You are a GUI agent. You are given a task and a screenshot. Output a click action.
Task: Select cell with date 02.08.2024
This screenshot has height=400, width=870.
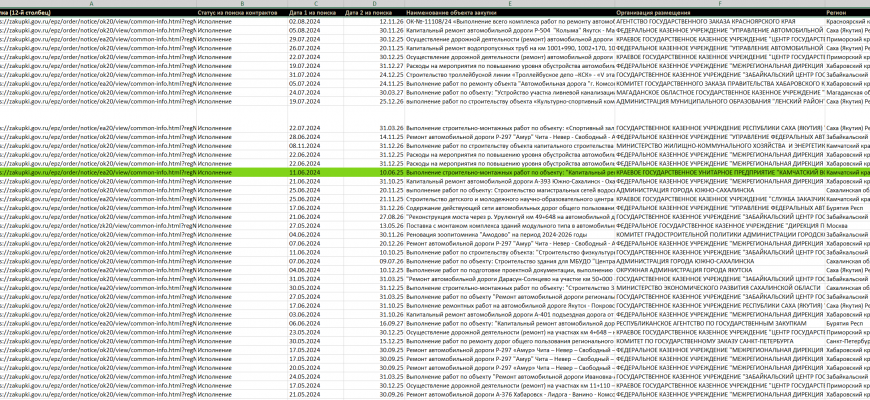click(x=303, y=21)
